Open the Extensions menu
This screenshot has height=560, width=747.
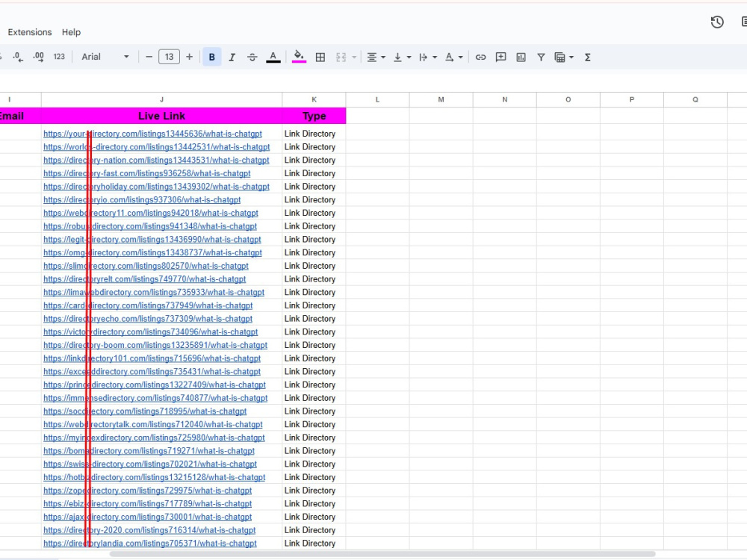coord(30,32)
